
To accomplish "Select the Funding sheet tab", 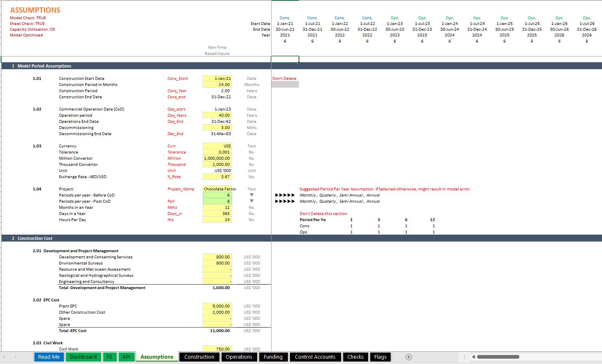I will (x=273, y=357).
